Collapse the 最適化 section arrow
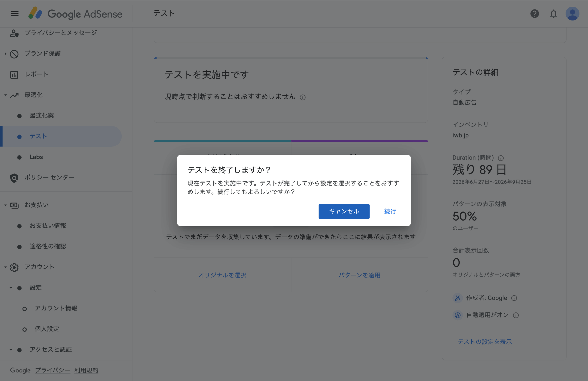This screenshot has height=381, width=588. point(6,95)
